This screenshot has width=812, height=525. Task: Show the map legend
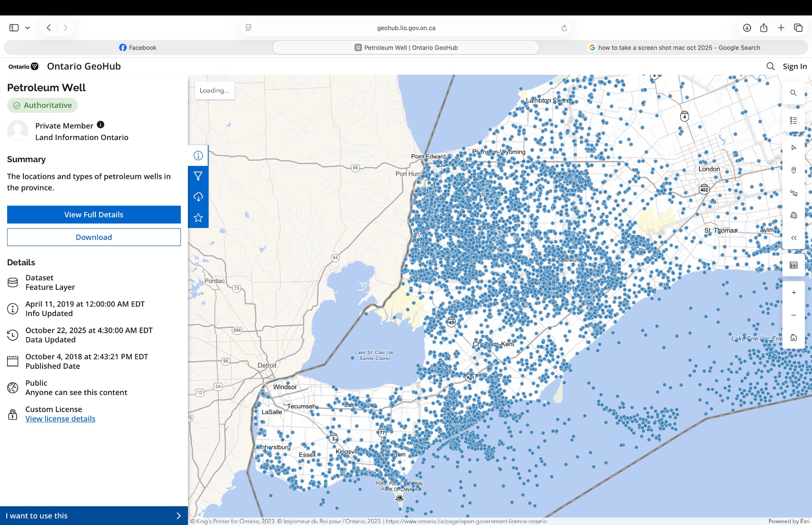point(793,120)
